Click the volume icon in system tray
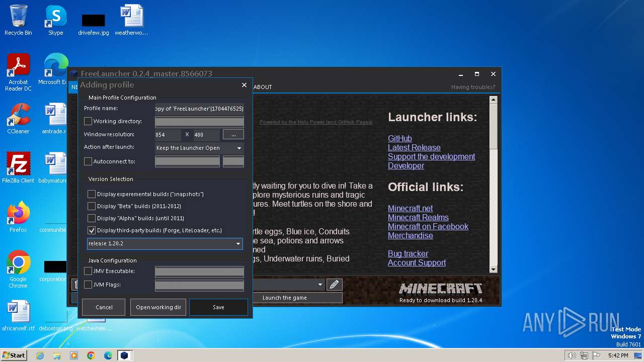Image resolution: width=644 pixels, height=362 pixels. point(572,355)
